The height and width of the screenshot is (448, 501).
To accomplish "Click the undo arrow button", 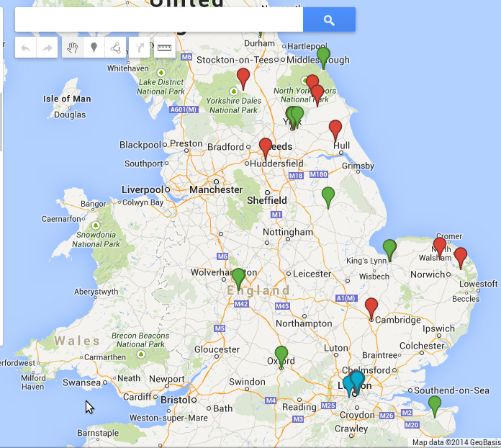I will click(26, 48).
